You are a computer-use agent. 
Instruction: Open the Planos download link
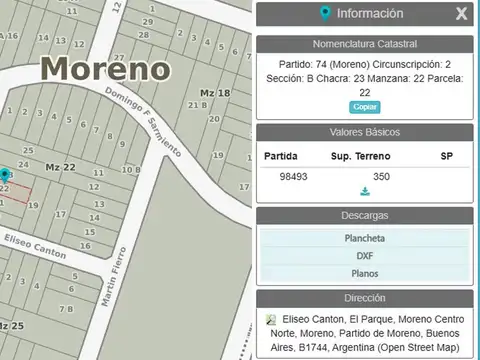click(x=365, y=274)
